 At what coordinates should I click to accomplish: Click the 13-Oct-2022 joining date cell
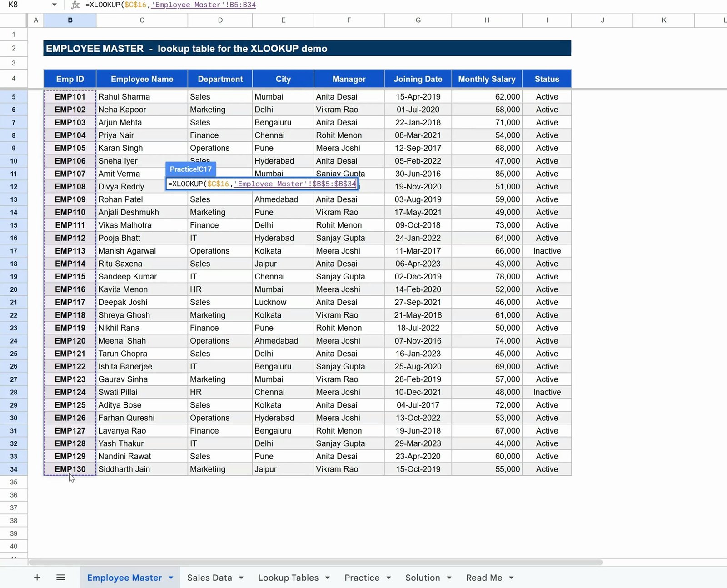coord(418,418)
